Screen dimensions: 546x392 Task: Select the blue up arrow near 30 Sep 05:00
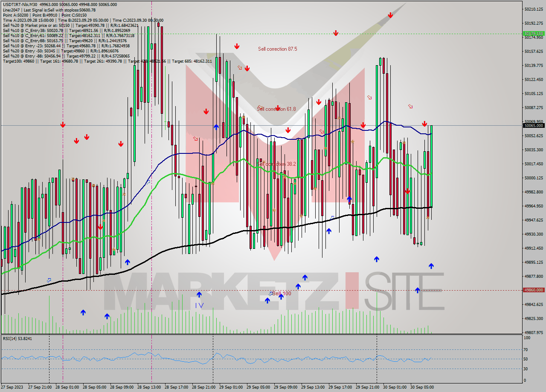click(x=431, y=266)
